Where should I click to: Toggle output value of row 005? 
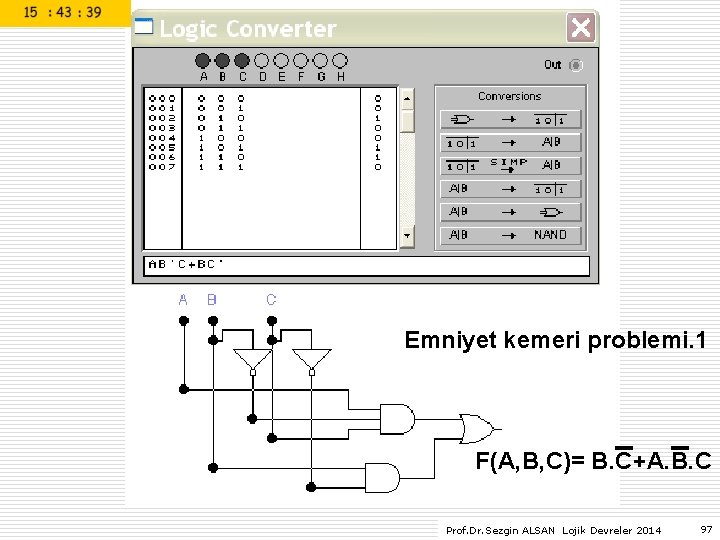[377, 147]
